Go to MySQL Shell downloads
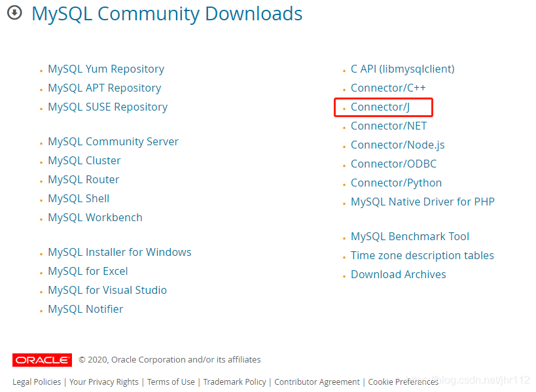The width and height of the screenshot is (536, 392). point(79,198)
